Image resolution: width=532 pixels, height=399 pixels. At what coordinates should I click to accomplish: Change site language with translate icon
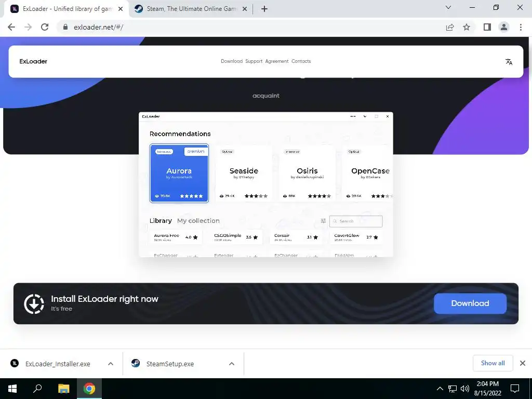point(509,62)
